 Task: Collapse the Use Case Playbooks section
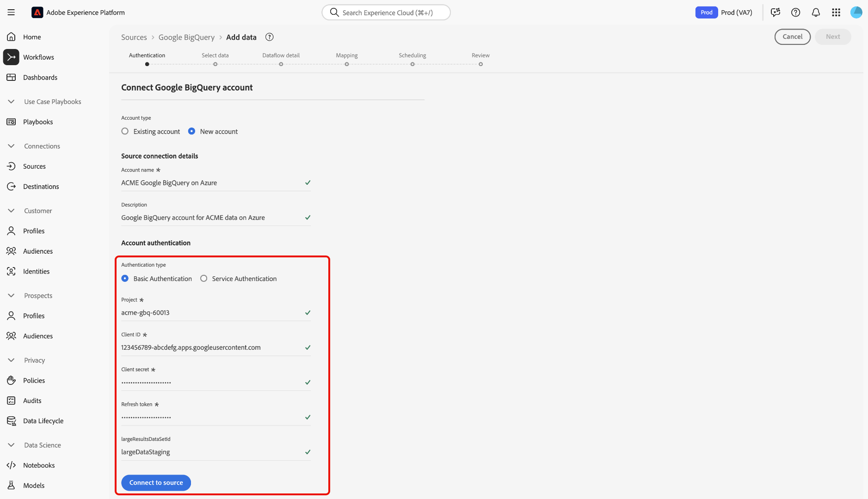pyautogui.click(x=11, y=102)
